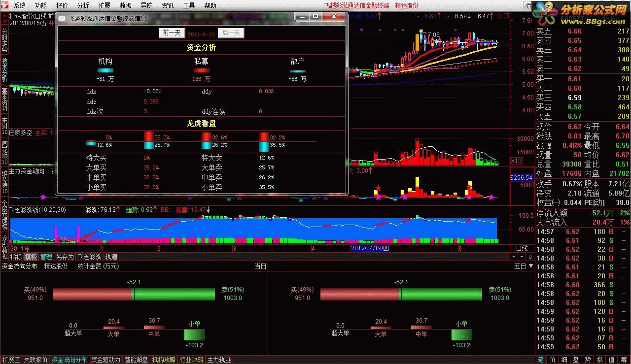
Task: Click the 0 reset button below chart
Action: [529, 257]
